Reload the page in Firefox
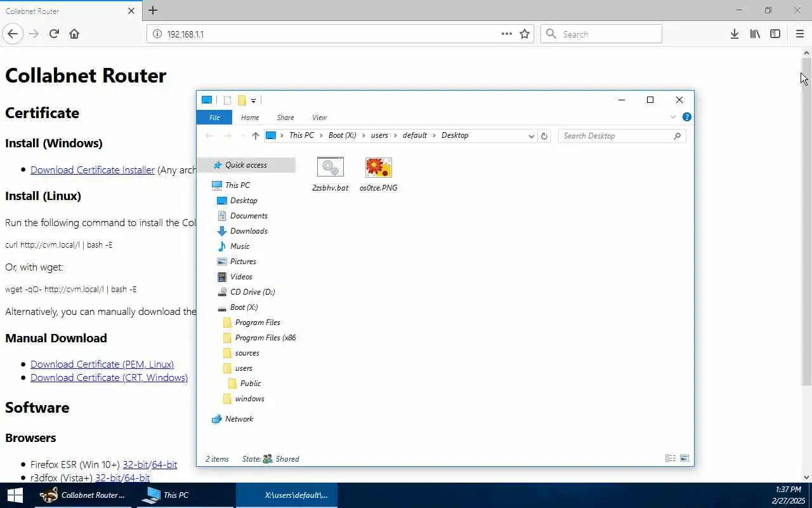 pos(54,34)
